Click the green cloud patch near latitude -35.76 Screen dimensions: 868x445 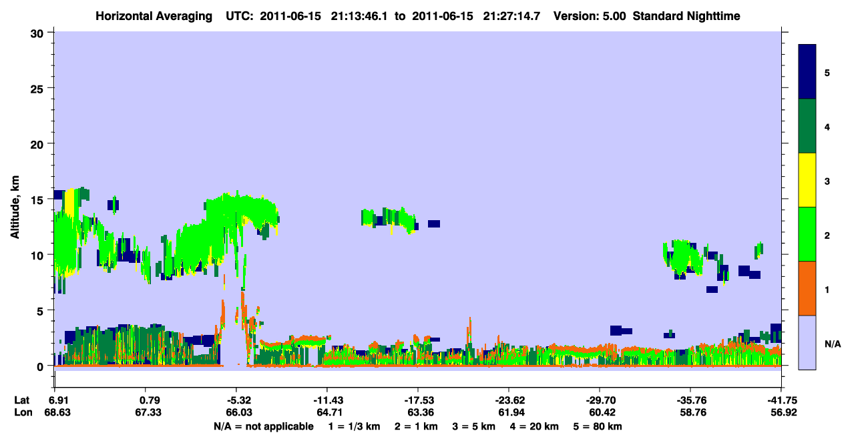click(682, 257)
